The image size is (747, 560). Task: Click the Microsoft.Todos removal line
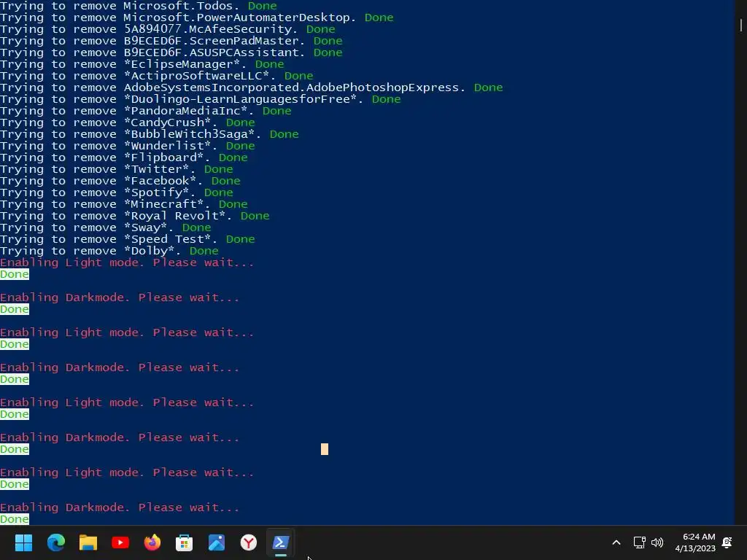coord(138,6)
